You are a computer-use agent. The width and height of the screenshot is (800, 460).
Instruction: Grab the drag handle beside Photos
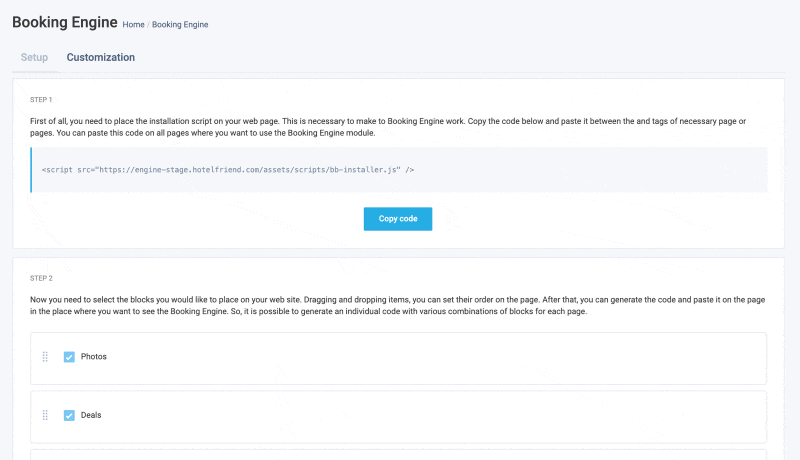pos(45,356)
